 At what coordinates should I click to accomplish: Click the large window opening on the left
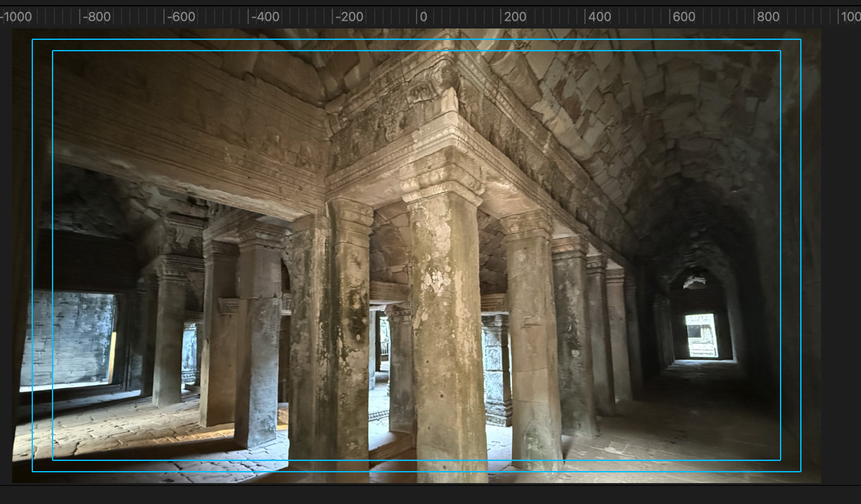pyautogui.click(x=68, y=339)
